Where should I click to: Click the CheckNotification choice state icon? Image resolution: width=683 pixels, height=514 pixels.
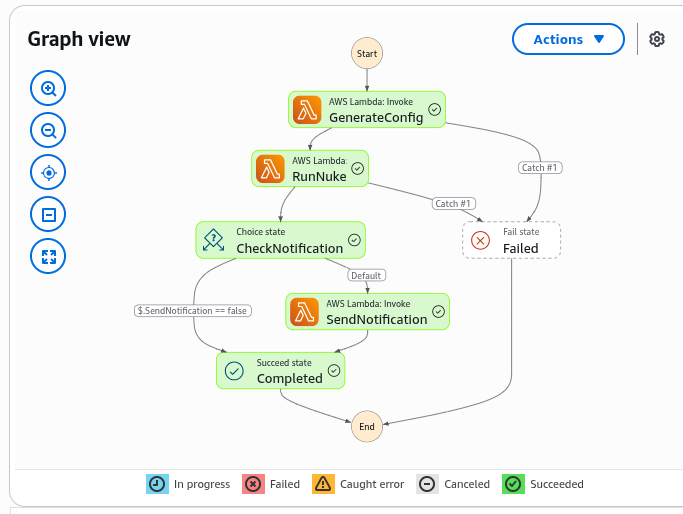pyautogui.click(x=214, y=240)
